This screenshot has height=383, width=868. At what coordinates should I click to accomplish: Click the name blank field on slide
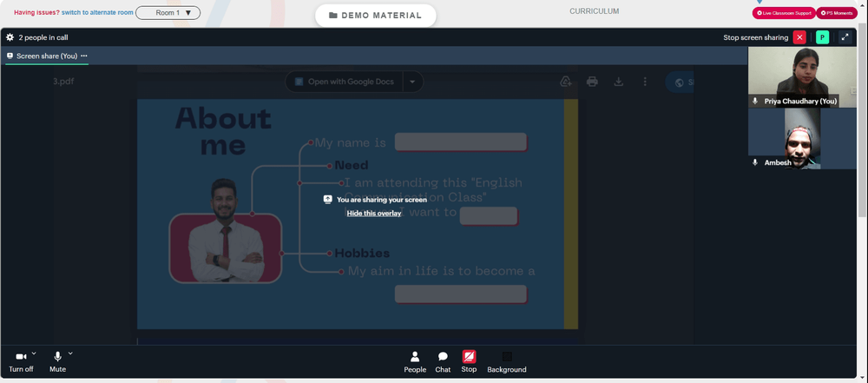coord(461,142)
